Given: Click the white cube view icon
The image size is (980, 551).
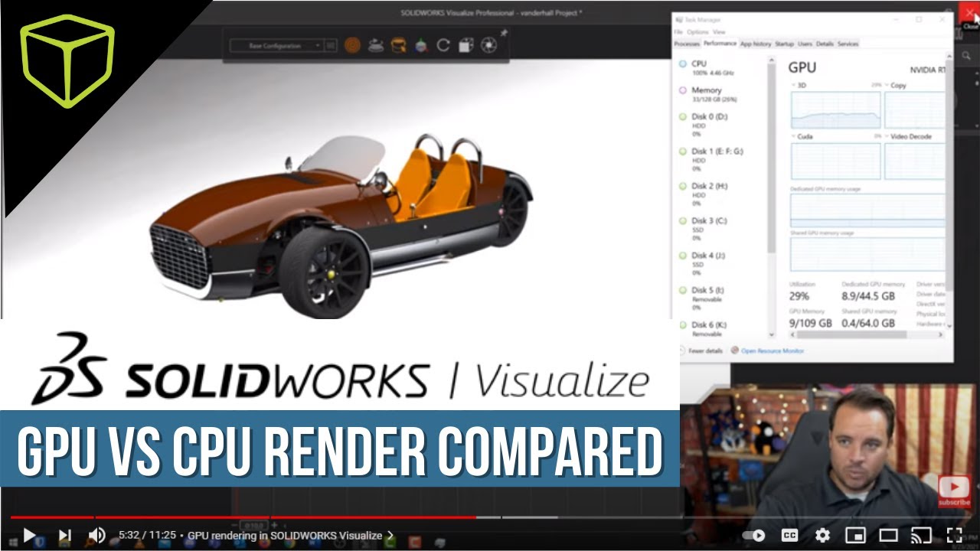Looking at the screenshot, I should 465,46.
